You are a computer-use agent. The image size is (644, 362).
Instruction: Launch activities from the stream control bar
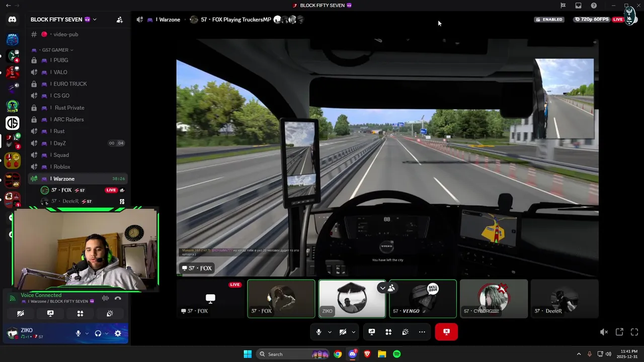[x=388, y=332]
